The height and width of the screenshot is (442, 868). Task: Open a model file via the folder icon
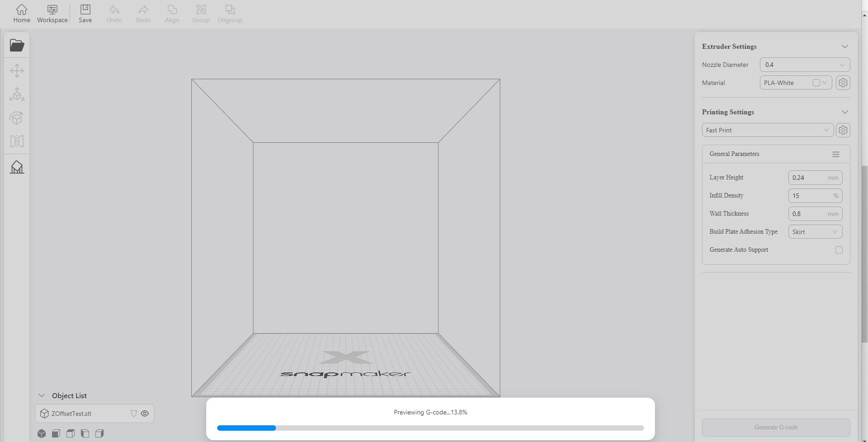[17, 45]
